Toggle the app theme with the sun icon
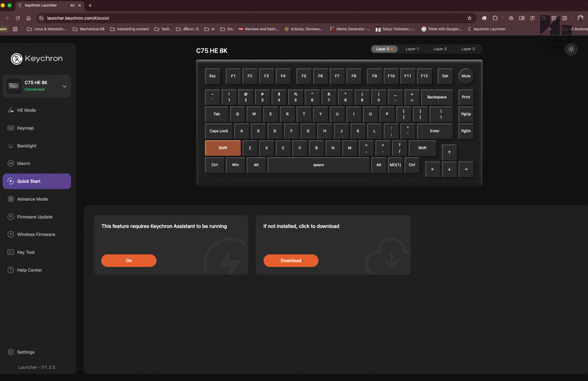Screen dimensions: 588x381 click(571, 49)
